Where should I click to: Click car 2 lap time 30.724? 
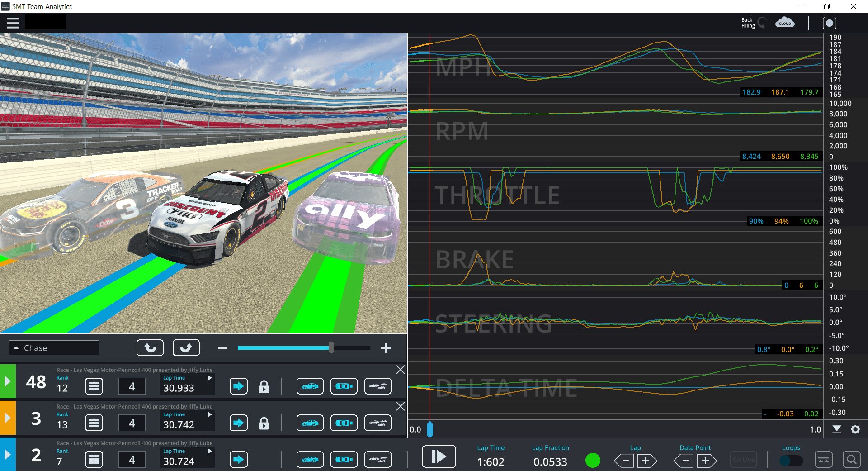pos(179,461)
